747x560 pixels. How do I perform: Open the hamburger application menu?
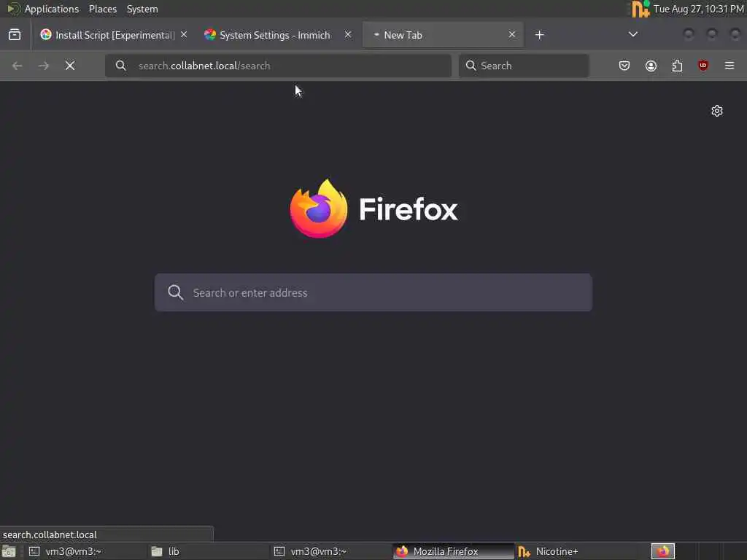[729, 66]
